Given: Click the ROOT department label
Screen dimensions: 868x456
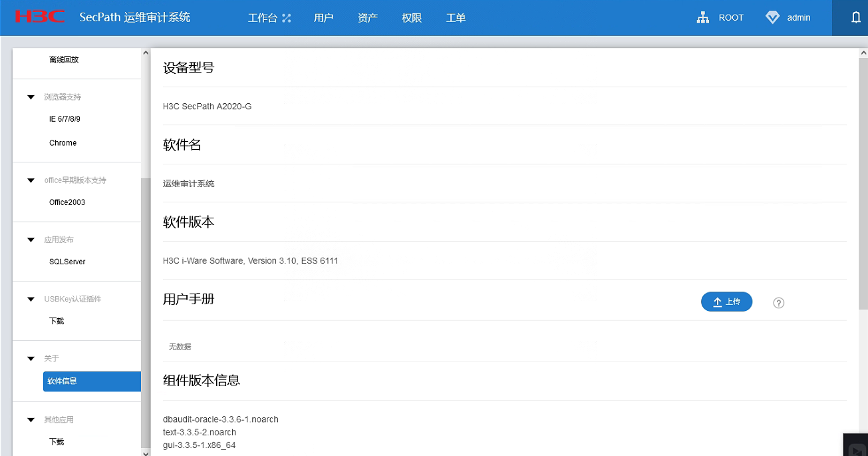Looking at the screenshot, I should click(731, 18).
